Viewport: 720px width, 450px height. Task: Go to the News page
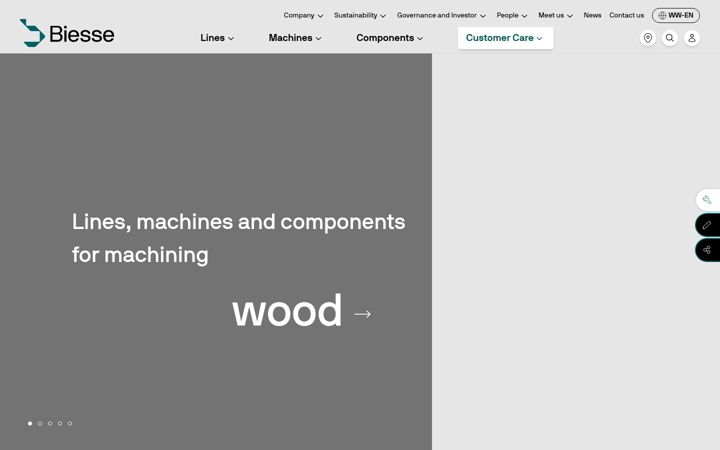tap(592, 15)
